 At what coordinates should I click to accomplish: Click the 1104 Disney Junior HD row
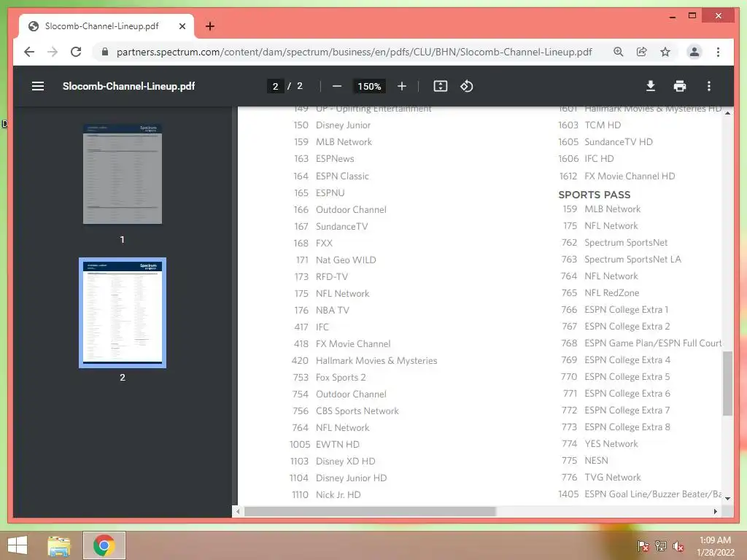(338, 478)
